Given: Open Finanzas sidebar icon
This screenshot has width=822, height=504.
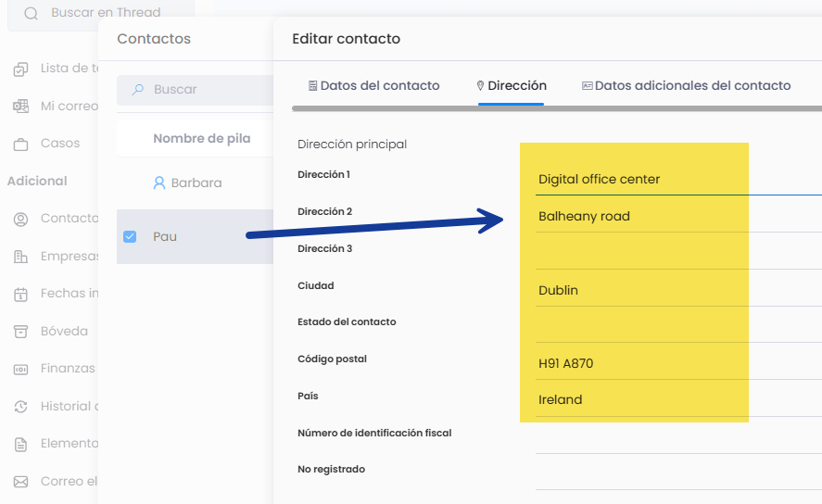Looking at the screenshot, I should [x=21, y=370].
